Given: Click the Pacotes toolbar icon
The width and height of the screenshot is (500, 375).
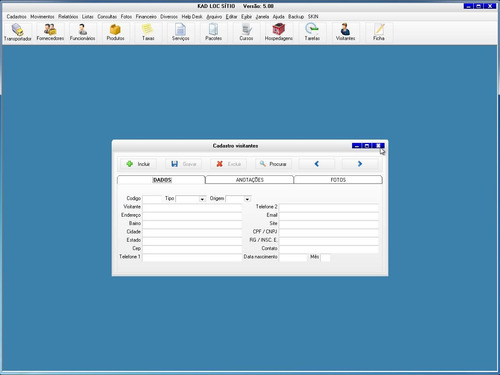Looking at the screenshot, I should click(213, 32).
